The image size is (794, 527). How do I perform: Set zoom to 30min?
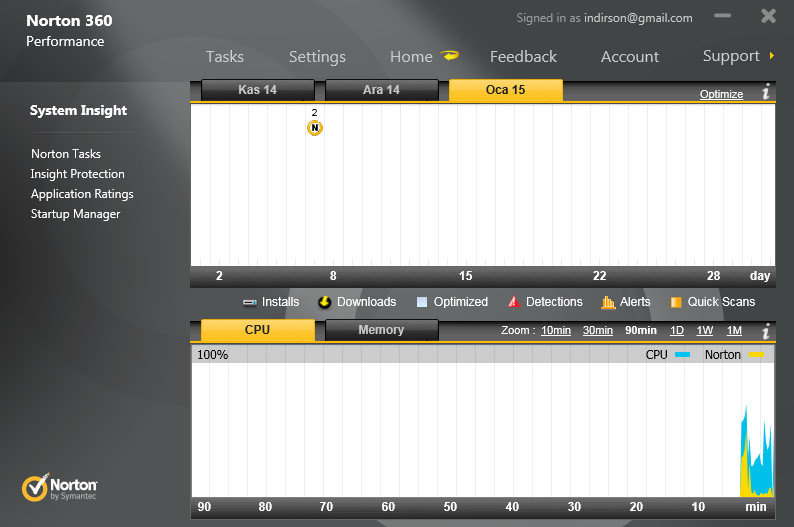(x=598, y=331)
